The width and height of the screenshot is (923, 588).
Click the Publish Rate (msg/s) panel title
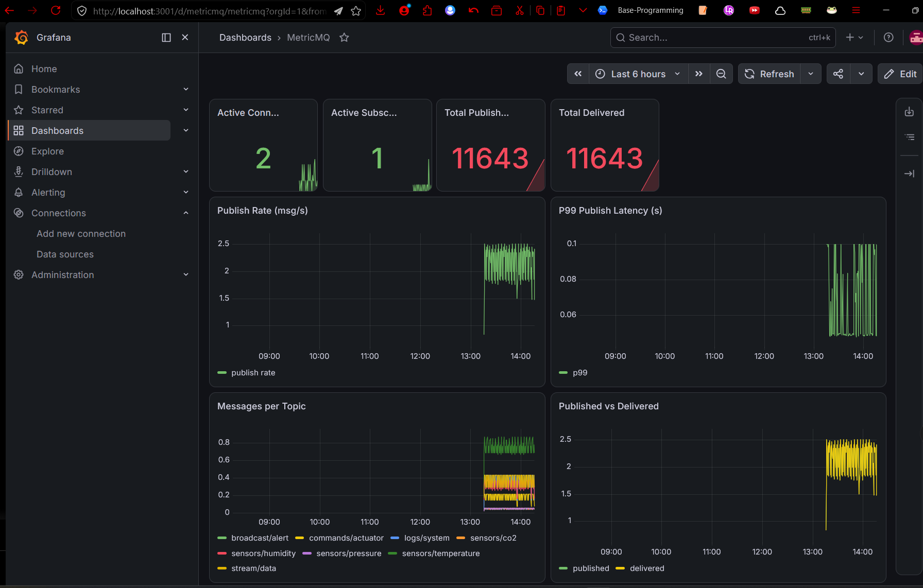point(263,211)
